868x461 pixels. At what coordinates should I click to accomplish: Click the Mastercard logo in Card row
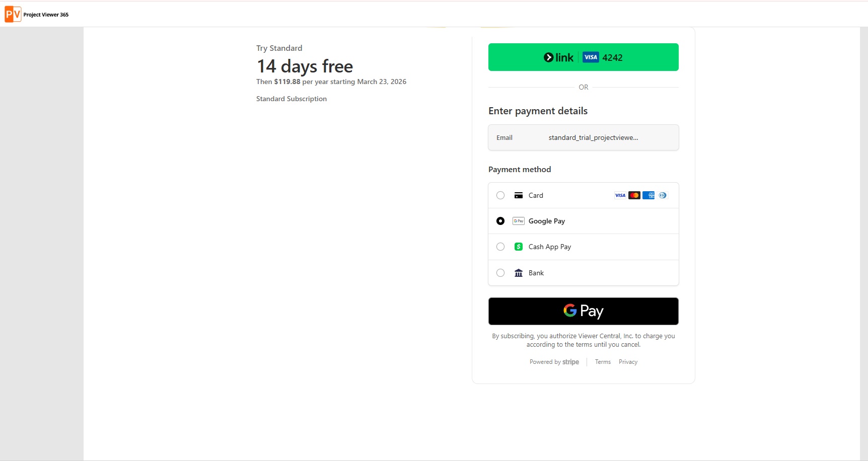tap(634, 195)
